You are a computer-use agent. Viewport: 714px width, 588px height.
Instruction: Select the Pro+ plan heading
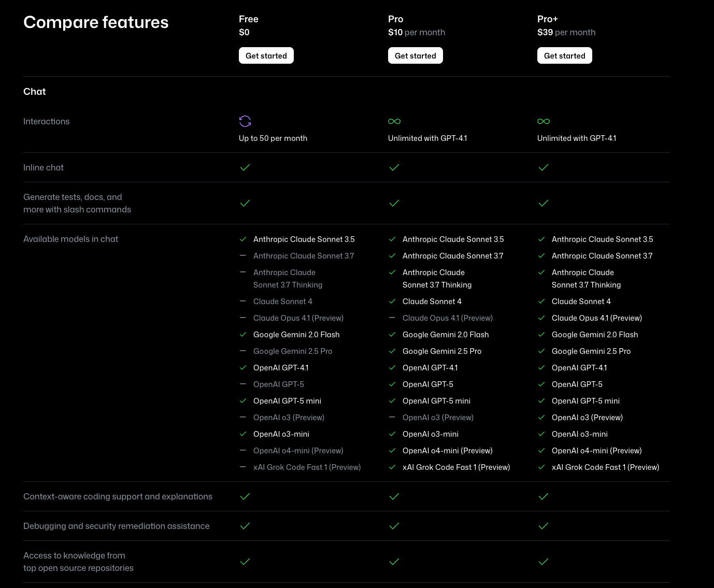coord(547,19)
